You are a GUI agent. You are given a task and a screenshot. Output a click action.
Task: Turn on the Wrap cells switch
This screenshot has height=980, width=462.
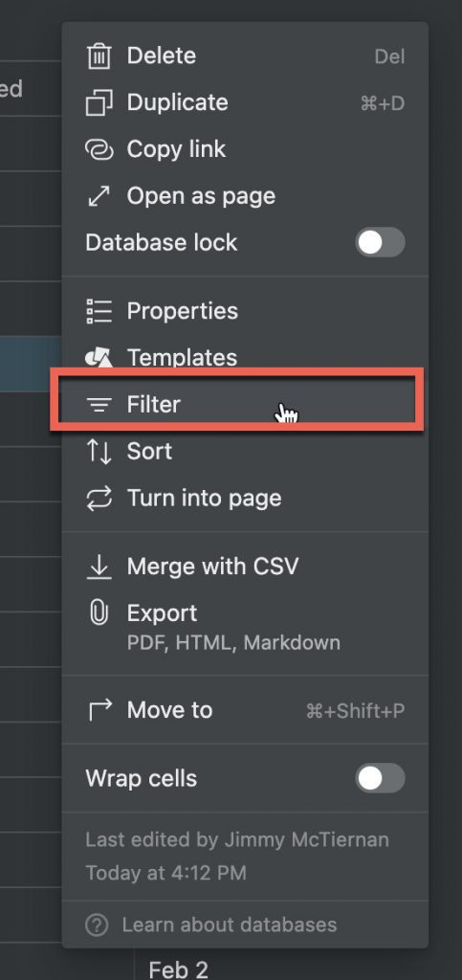[x=380, y=778]
